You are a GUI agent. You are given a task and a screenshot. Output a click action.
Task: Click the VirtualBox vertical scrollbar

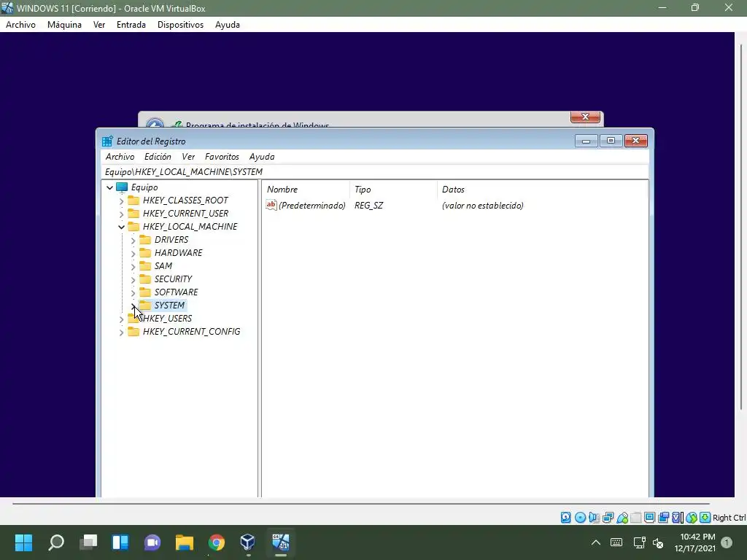point(741,227)
